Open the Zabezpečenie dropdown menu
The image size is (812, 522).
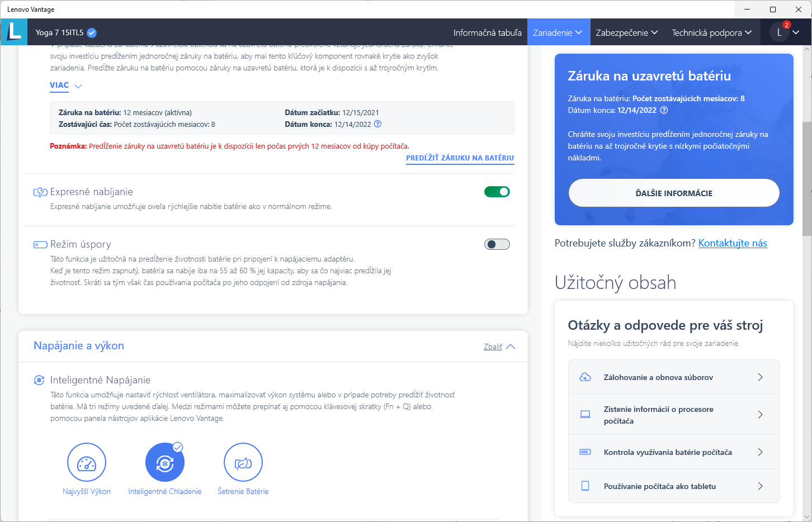[x=626, y=32]
